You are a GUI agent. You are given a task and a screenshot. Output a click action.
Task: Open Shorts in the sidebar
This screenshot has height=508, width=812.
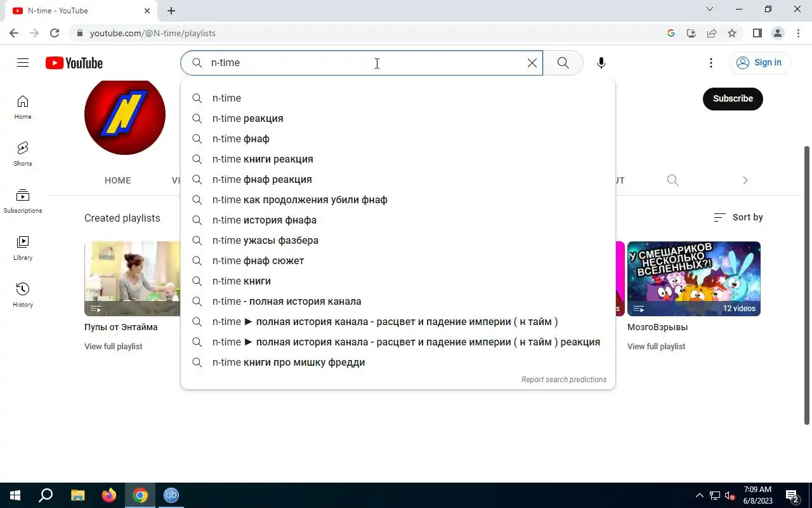[x=23, y=154]
